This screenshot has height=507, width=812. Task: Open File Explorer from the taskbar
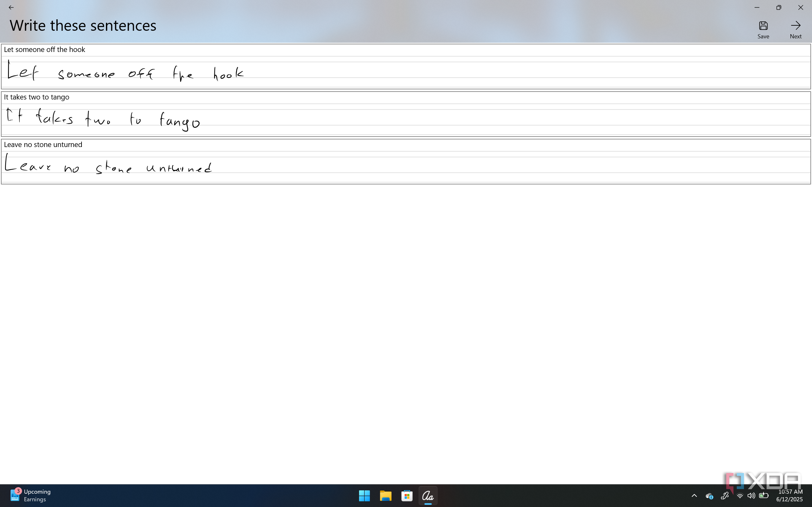click(385, 496)
